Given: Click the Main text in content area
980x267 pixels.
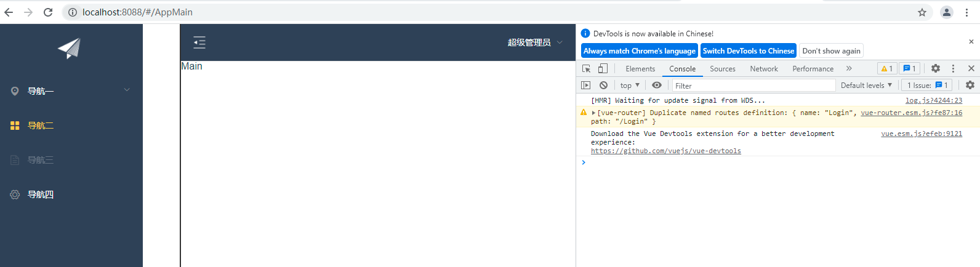Looking at the screenshot, I should [191, 66].
